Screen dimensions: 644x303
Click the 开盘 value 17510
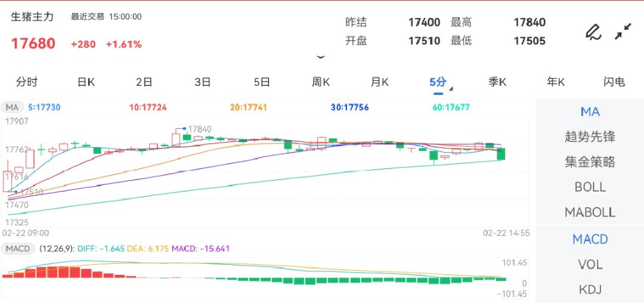tap(425, 41)
